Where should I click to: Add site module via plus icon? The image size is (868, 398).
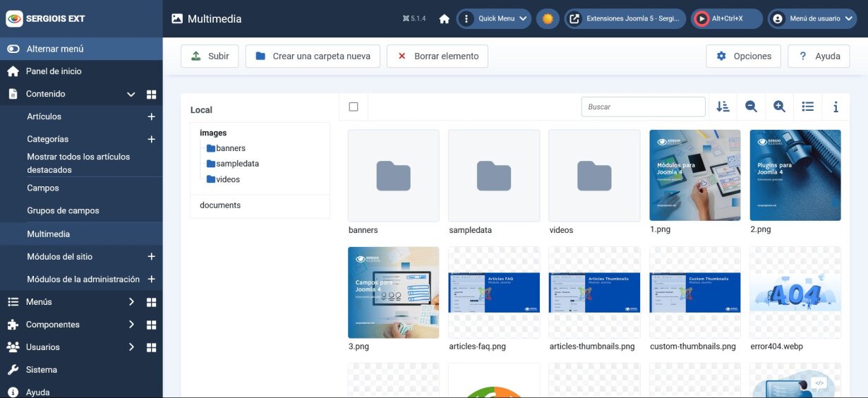[151, 257]
